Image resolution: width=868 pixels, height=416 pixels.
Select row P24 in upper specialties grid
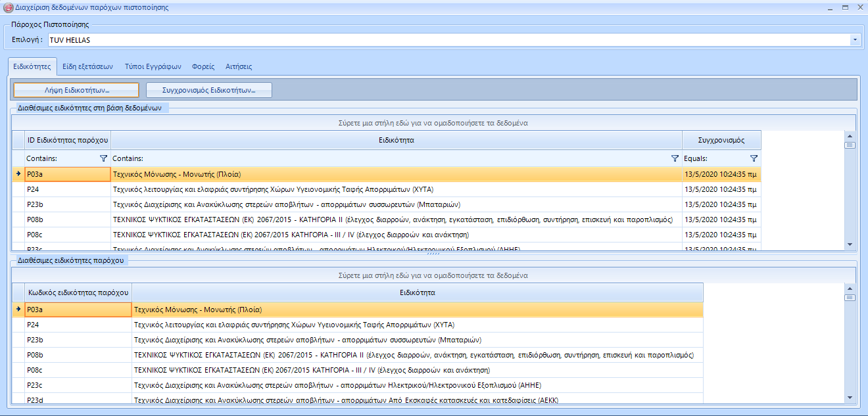(395, 189)
